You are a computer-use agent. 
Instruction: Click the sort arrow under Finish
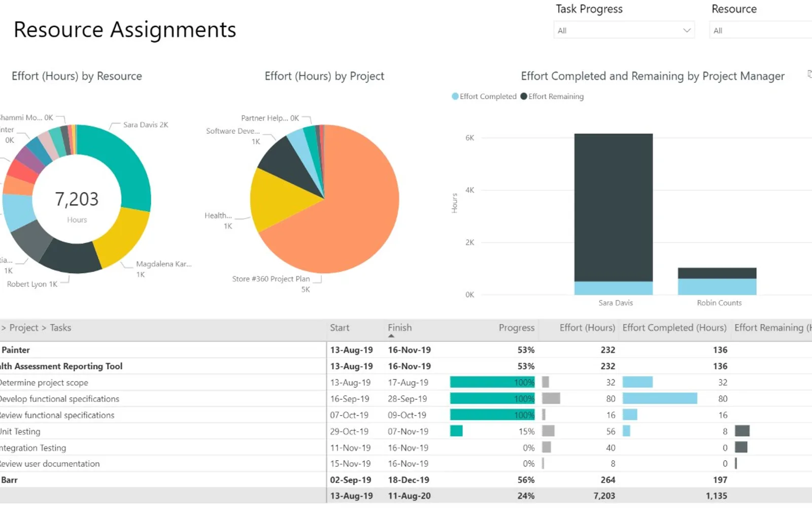pyautogui.click(x=391, y=336)
